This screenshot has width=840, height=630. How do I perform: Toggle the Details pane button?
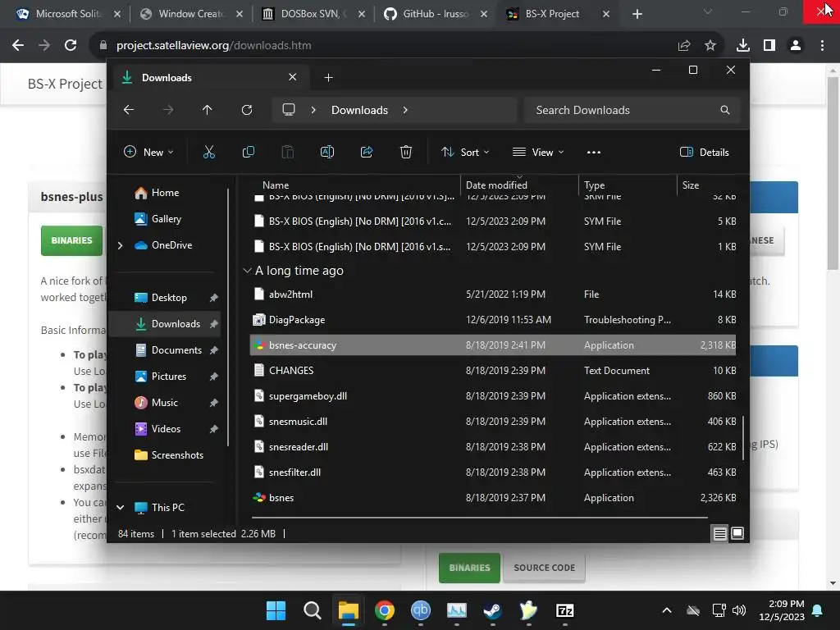pyautogui.click(x=704, y=152)
